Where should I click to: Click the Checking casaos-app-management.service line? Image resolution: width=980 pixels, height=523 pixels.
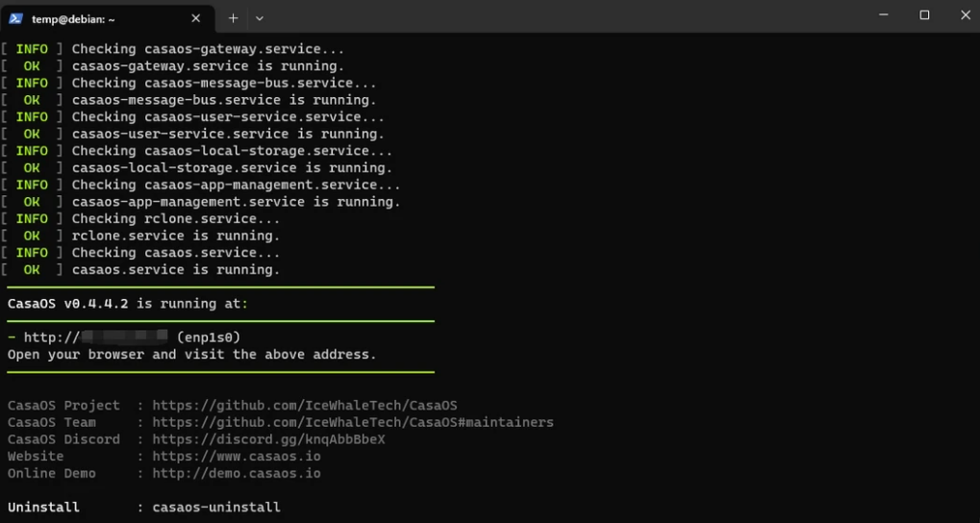tap(237, 185)
